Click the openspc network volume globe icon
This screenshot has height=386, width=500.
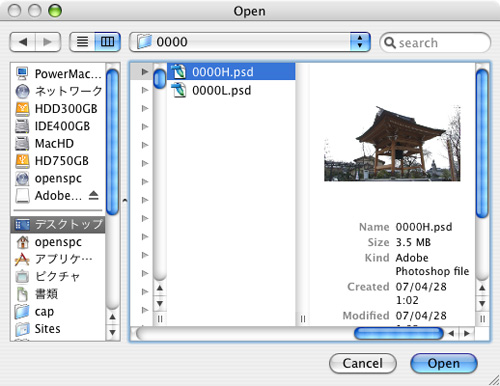(x=22, y=178)
